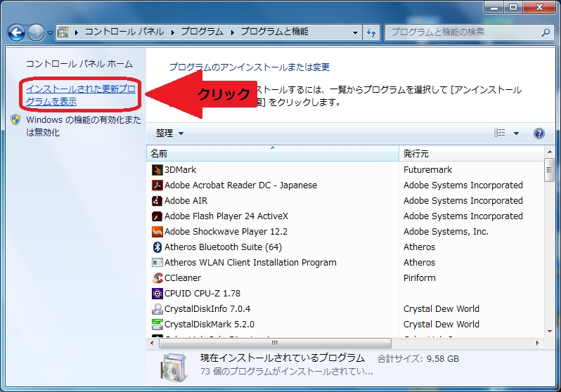Select Adobe AIR icon
This screenshot has height=392, width=561.
point(157,201)
